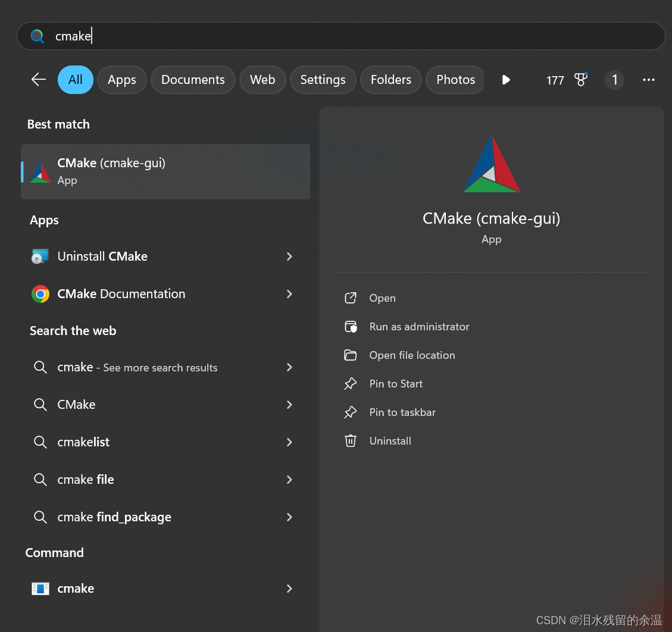Click the cmake search input field
Screen dimensions: 672x632
340,36
